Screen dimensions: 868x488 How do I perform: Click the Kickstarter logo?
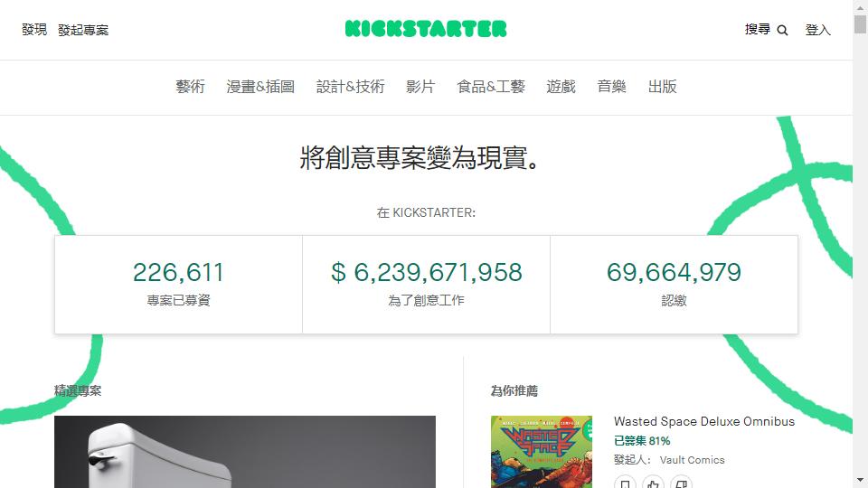(x=426, y=29)
